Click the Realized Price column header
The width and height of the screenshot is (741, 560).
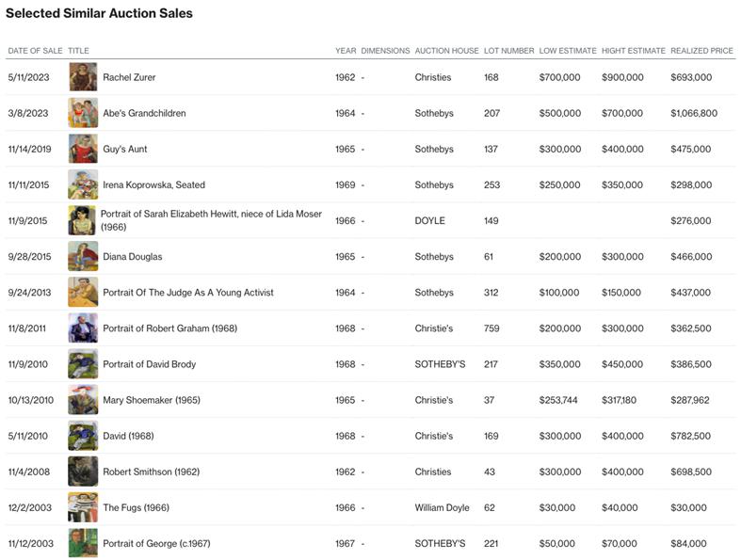coord(701,51)
